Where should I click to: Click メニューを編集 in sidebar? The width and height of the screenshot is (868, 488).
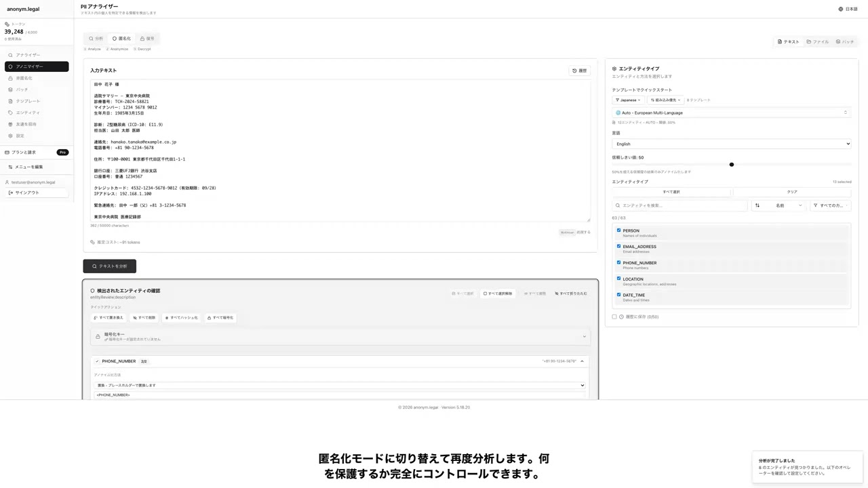coord(37,167)
